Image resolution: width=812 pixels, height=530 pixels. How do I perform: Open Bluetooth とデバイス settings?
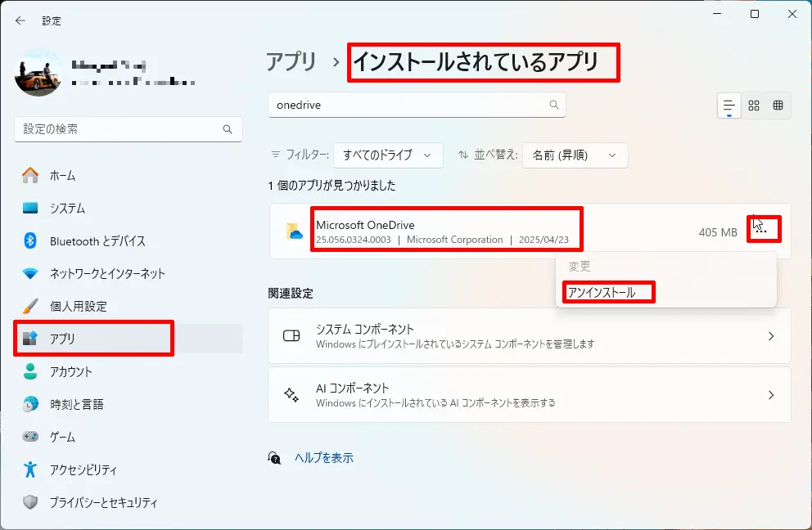129,241
